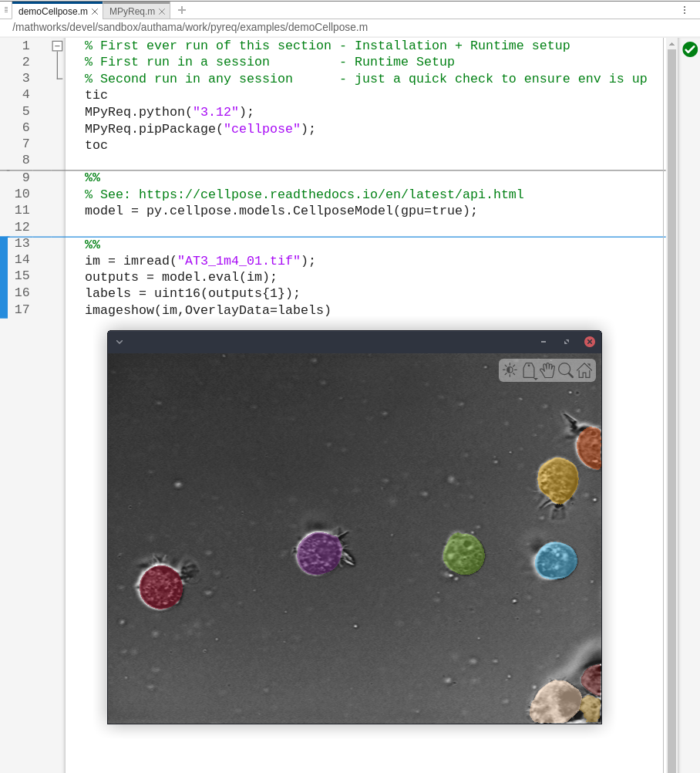Click the editor tab list grip icon
The height and width of the screenshot is (773, 700).
(x=6, y=10)
